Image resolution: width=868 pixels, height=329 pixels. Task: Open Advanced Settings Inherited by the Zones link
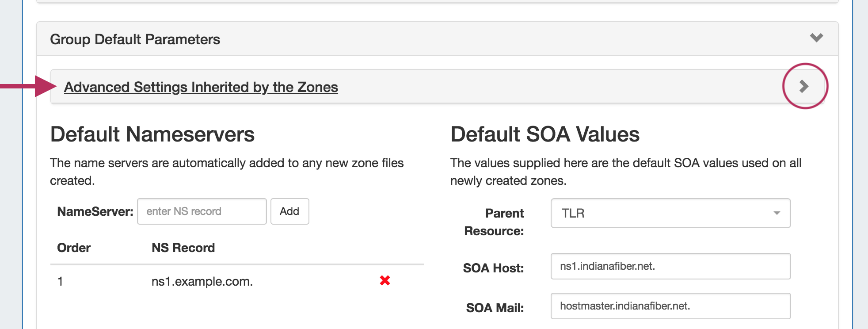[201, 87]
